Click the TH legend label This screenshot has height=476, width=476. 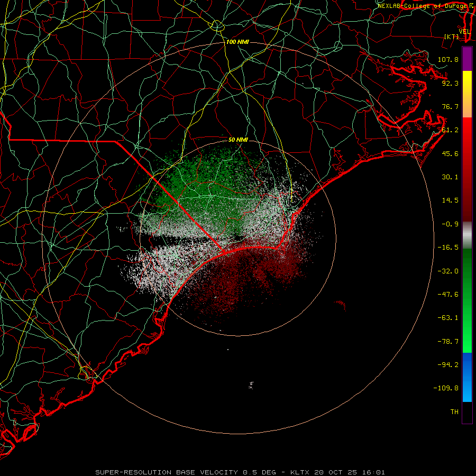454,412
